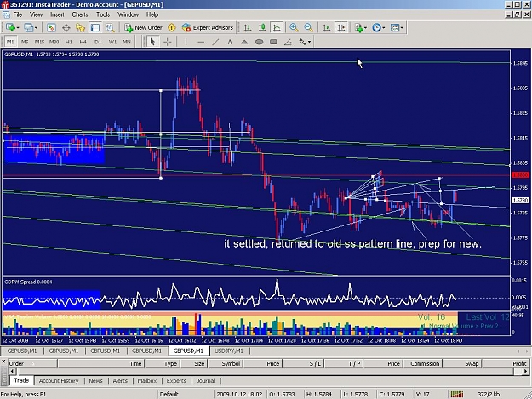The height and width of the screenshot is (399, 532).
Task: Select the Vertical Line tool
Action: coord(186,42)
